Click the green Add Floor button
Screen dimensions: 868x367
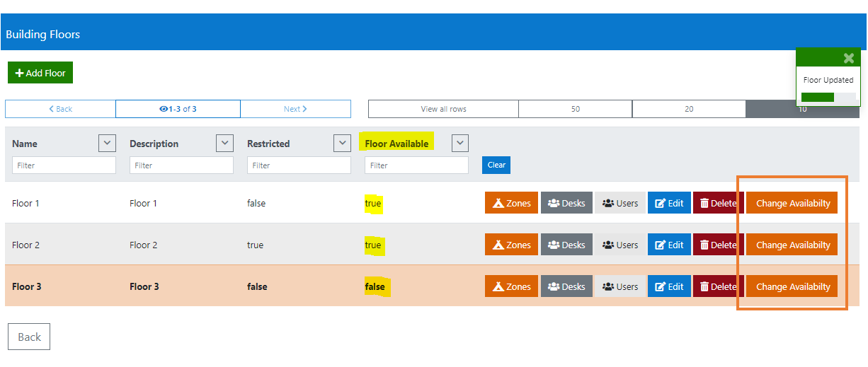40,73
